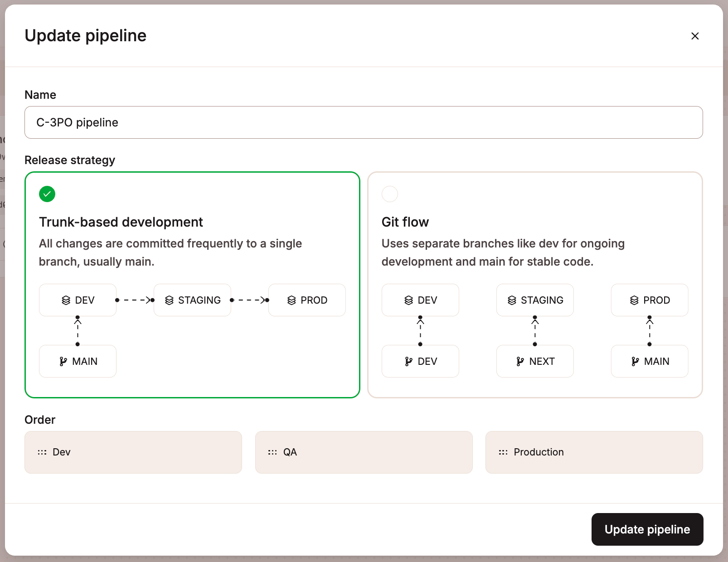Image resolution: width=728 pixels, height=562 pixels.
Task: Click the DEV environment node in Git flow
Action: pyautogui.click(x=420, y=300)
